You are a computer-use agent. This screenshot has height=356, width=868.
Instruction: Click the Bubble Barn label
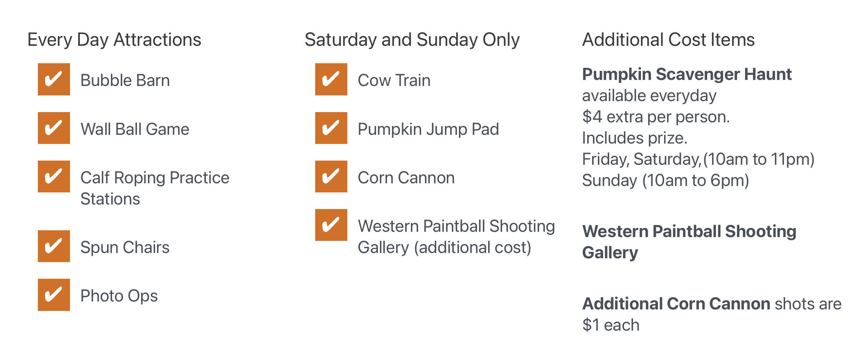click(125, 80)
